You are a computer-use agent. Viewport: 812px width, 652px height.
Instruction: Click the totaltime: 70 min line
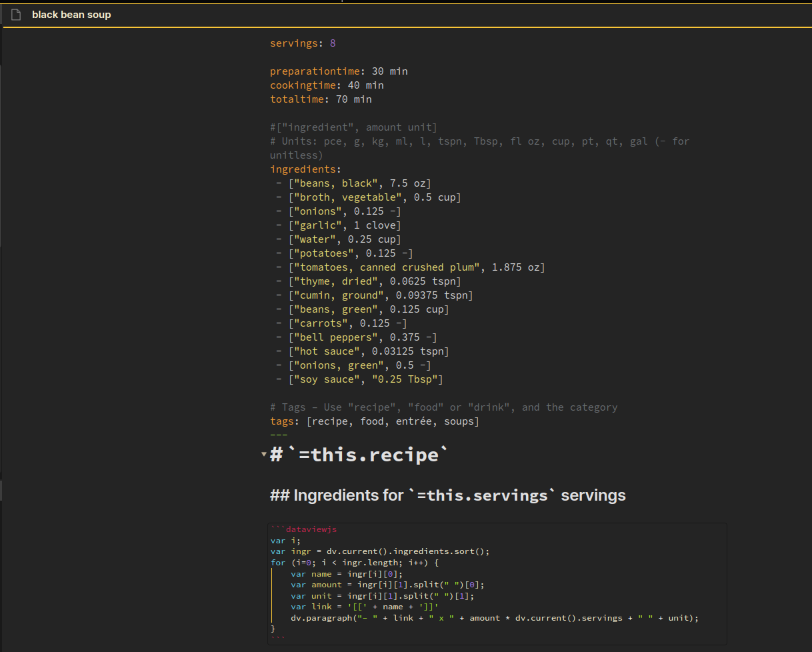click(x=321, y=99)
